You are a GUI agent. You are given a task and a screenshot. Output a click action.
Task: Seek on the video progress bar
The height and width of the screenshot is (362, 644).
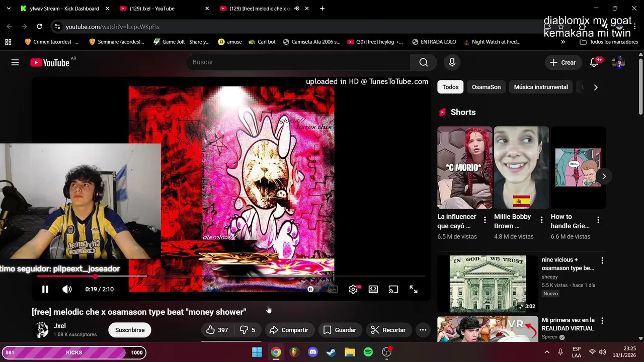[x=230, y=276]
